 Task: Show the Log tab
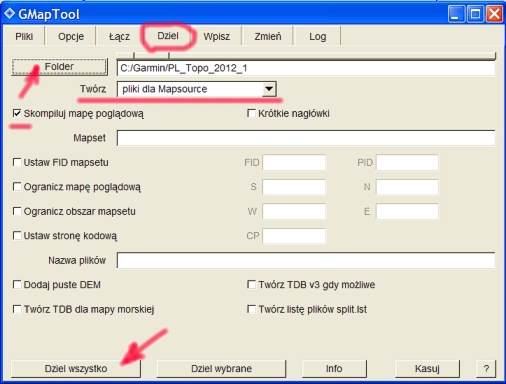(317, 36)
